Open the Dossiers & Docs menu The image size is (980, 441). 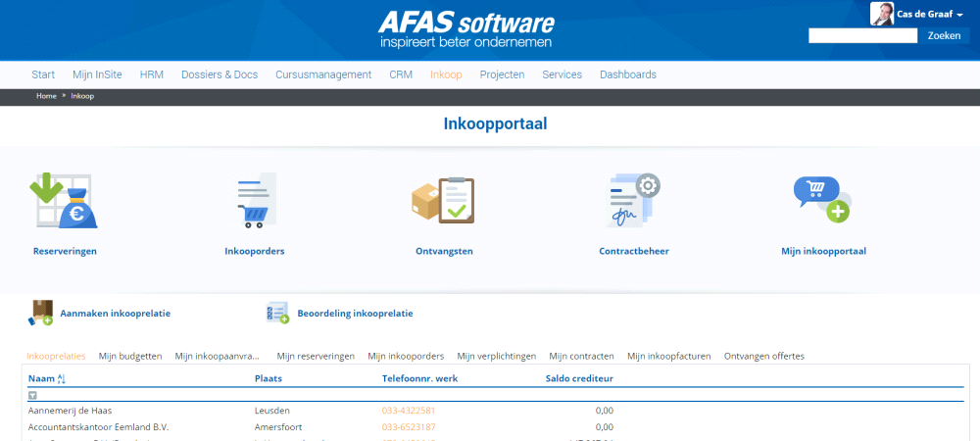220,74
